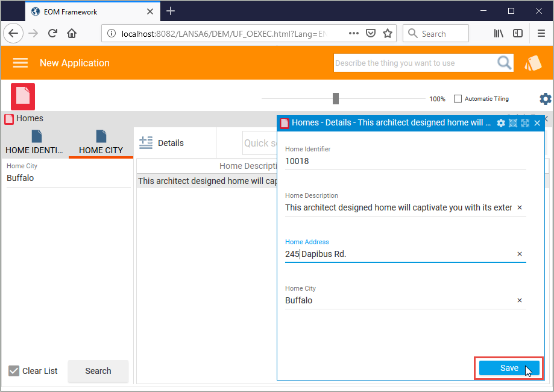This screenshot has height=392, width=554.
Task: Click the Search button under filters
Action: tap(98, 371)
